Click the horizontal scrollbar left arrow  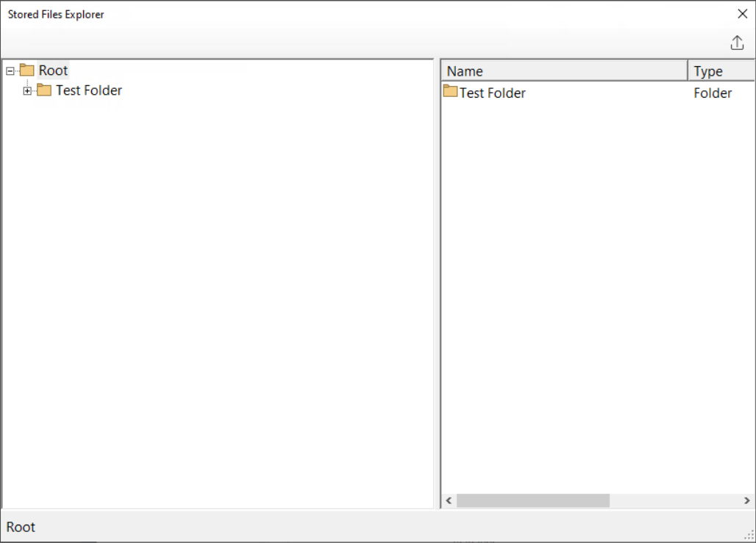point(449,500)
